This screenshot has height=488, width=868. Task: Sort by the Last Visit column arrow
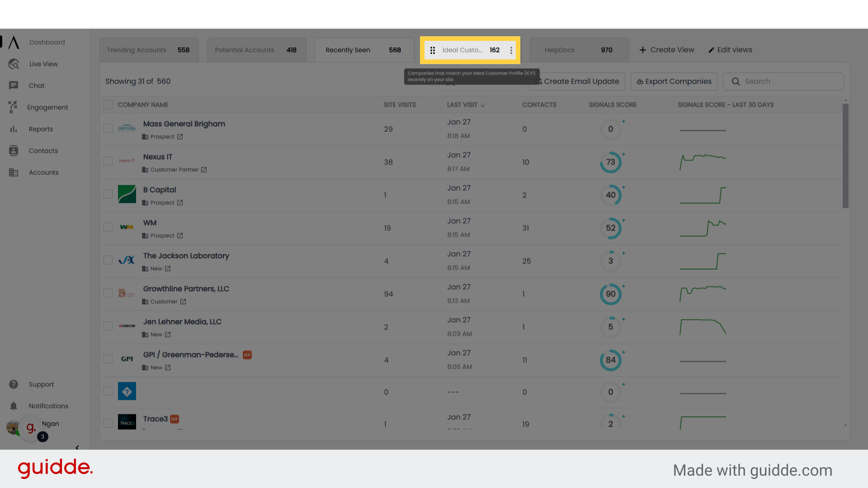click(483, 105)
